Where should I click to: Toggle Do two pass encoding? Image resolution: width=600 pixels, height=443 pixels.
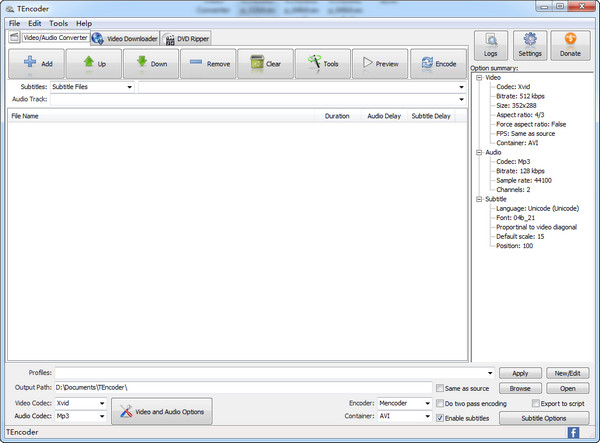(x=441, y=403)
